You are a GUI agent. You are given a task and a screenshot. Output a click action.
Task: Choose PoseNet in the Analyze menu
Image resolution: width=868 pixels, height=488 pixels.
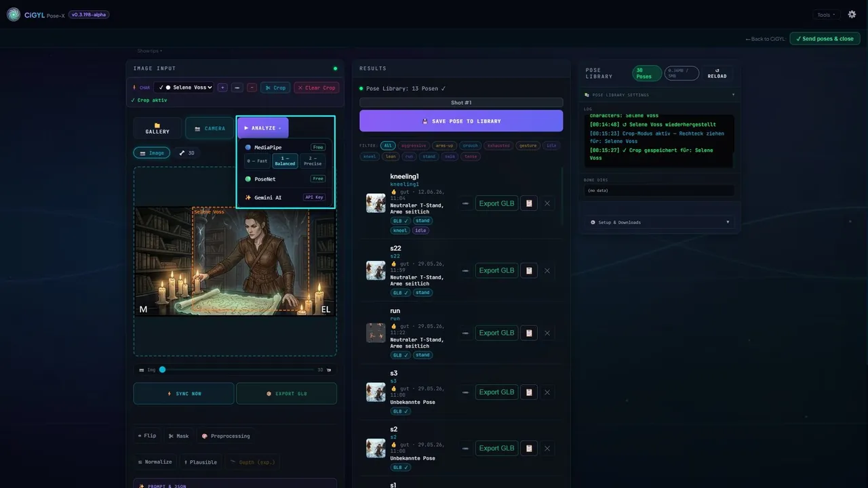point(285,179)
